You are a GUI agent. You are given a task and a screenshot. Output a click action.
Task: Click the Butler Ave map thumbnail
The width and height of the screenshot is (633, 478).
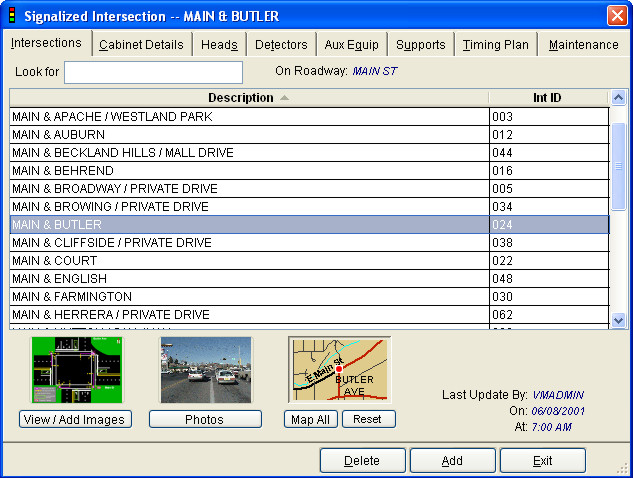340,370
